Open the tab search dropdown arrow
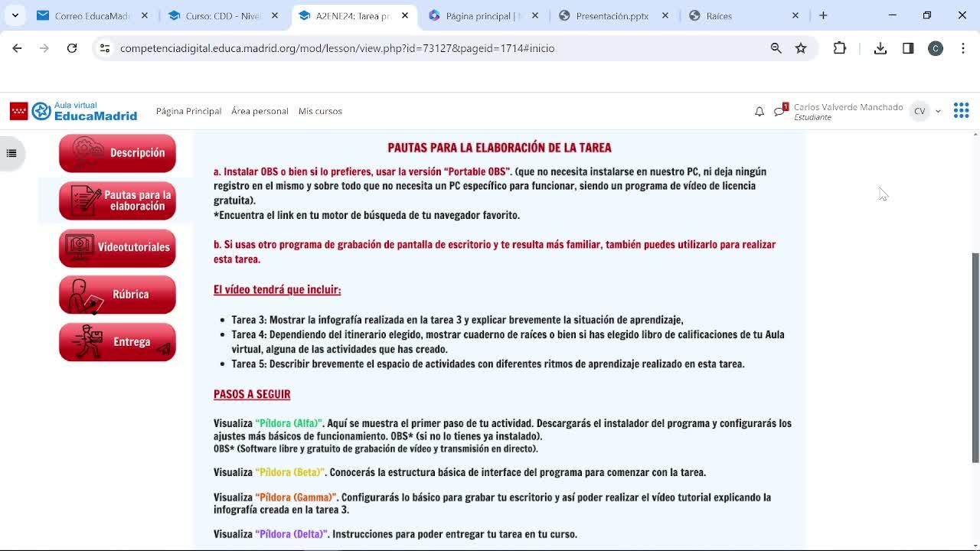The height and width of the screenshot is (551, 980). click(15, 15)
